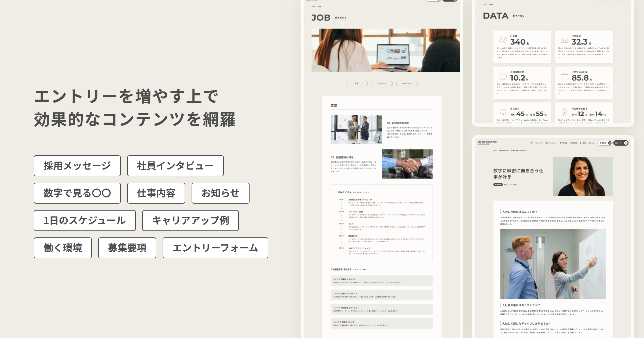Open 数字で見る in the header navigation
644x338 pixels.
pos(563,143)
